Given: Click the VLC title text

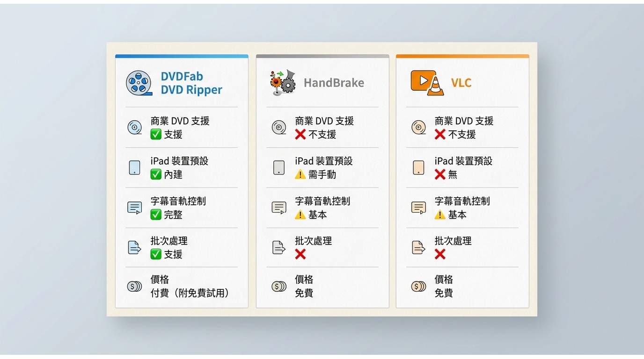Looking at the screenshot, I should (x=461, y=83).
